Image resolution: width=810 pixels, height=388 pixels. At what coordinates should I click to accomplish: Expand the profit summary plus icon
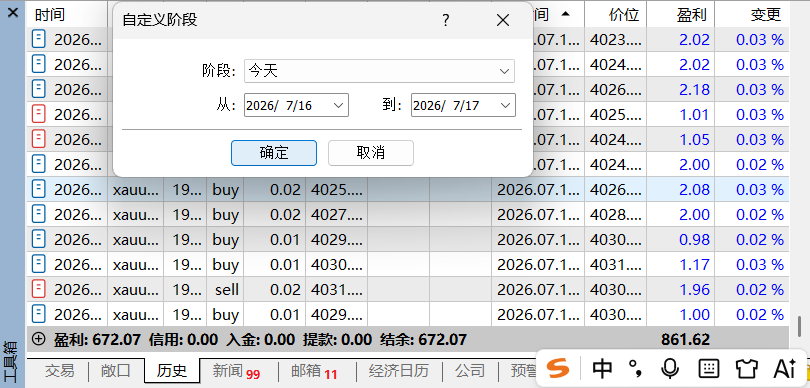click(38, 339)
